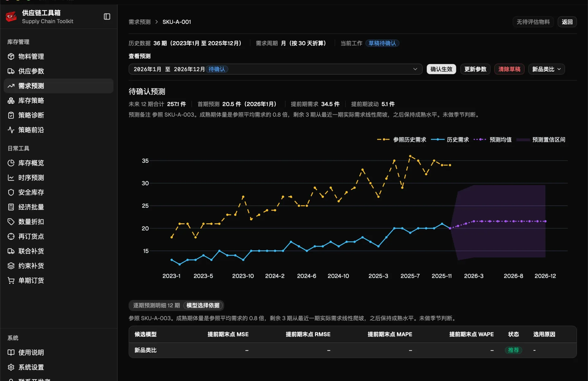Open 经济批量 calculator icon
This screenshot has width=588, height=381.
tap(11, 207)
